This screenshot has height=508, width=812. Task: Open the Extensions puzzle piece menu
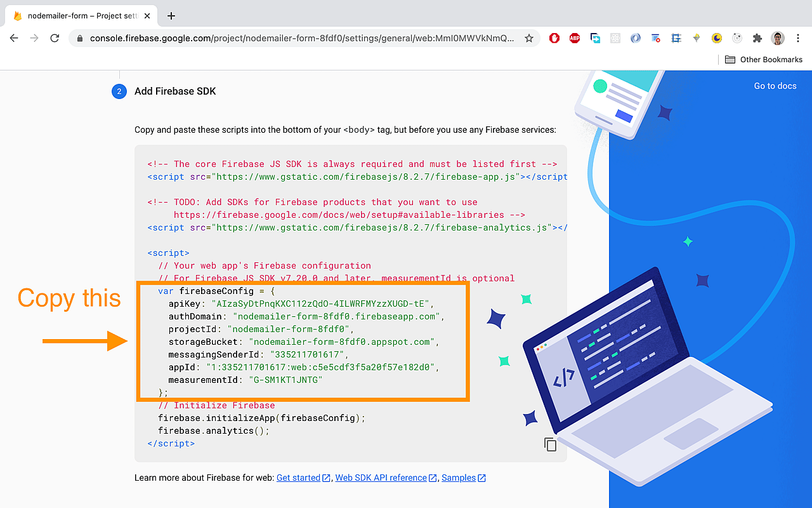[x=757, y=38]
